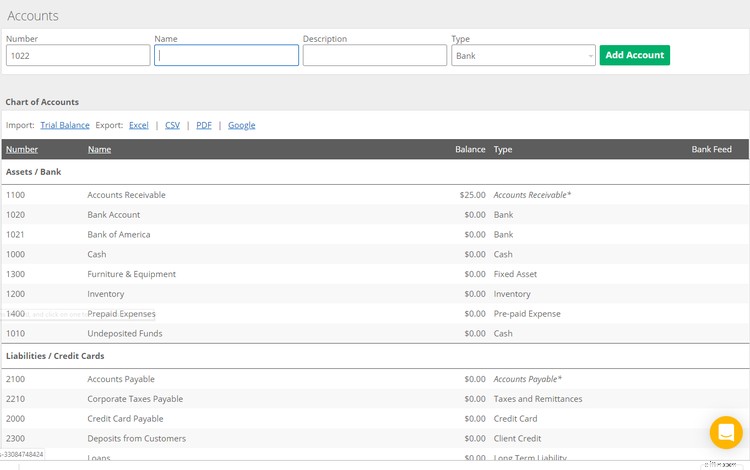The width and height of the screenshot is (750, 470).
Task: Export chart of accounts to Excel
Action: point(138,125)
